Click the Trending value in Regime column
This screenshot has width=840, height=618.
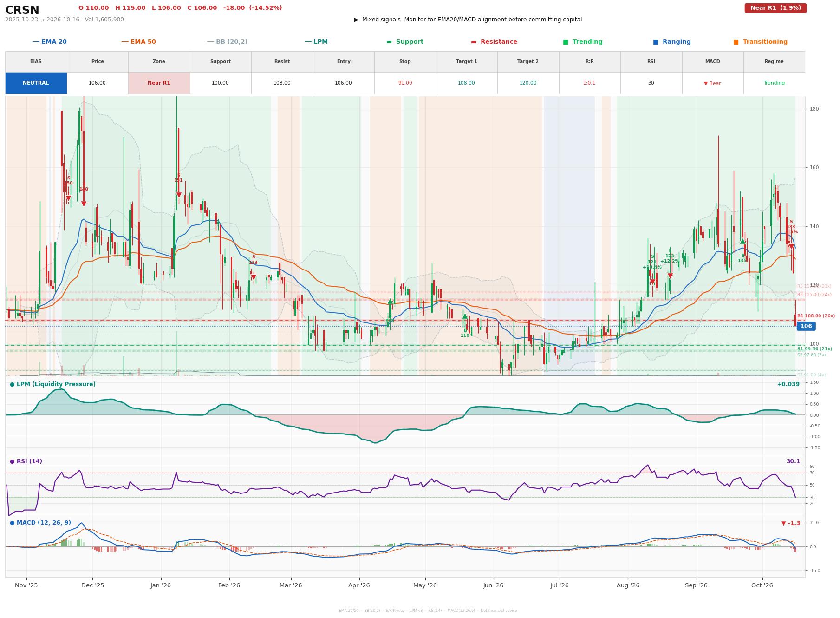[774, 83]
